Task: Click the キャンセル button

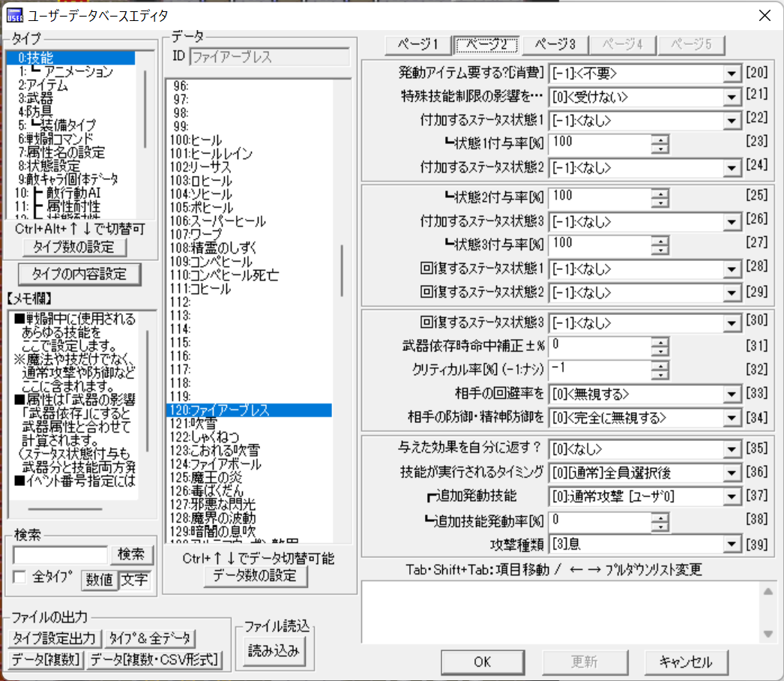Action: tap(686, 662)
